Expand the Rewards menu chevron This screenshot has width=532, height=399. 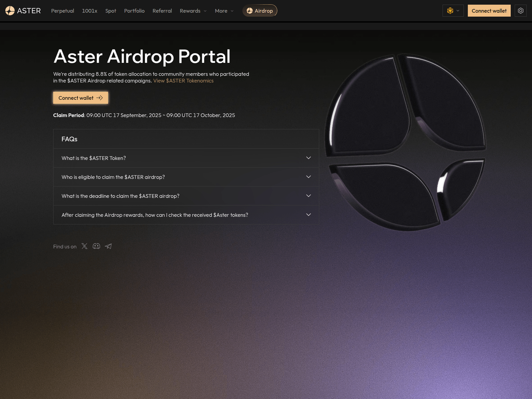[x=205, y=11]
